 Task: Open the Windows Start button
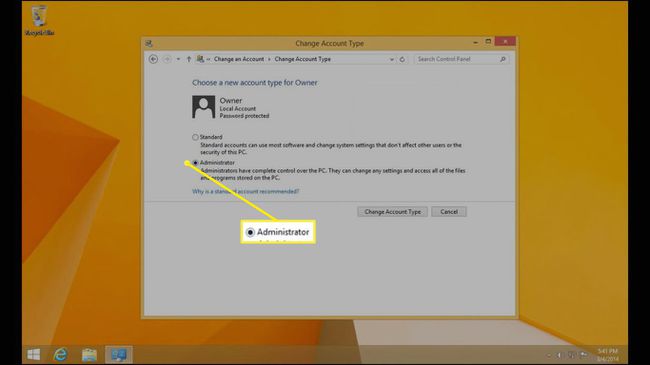(34, 355)
